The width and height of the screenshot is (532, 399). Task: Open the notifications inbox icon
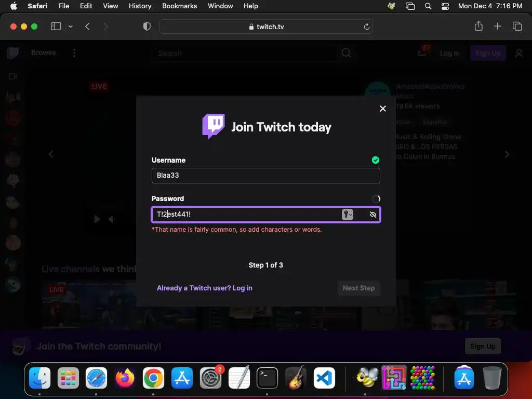pos(422,53)
